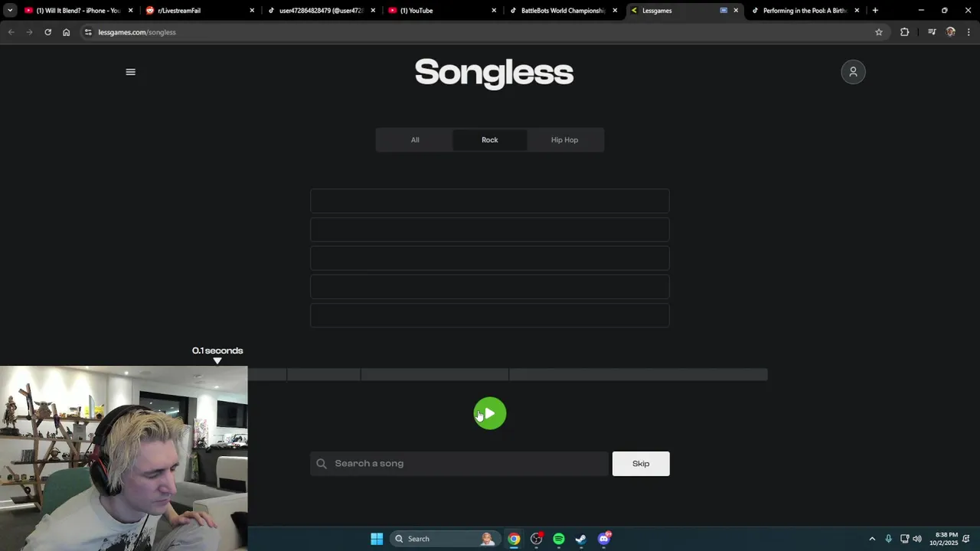Image resolution: width=980 pixels, height=551 pixels.
Task: Select the All genre tab
Action: (415, 140)
